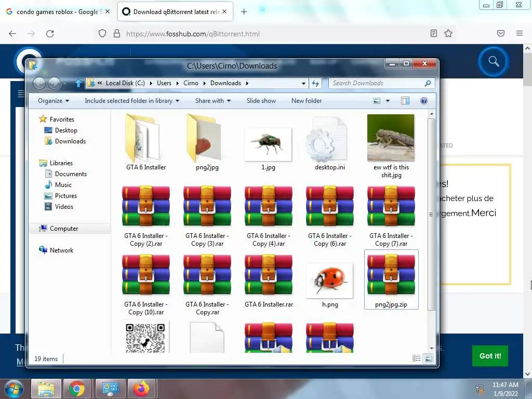Click Slide show in Explorer toolbar
Screen dimensions: 532x399
tap(261, 101)
